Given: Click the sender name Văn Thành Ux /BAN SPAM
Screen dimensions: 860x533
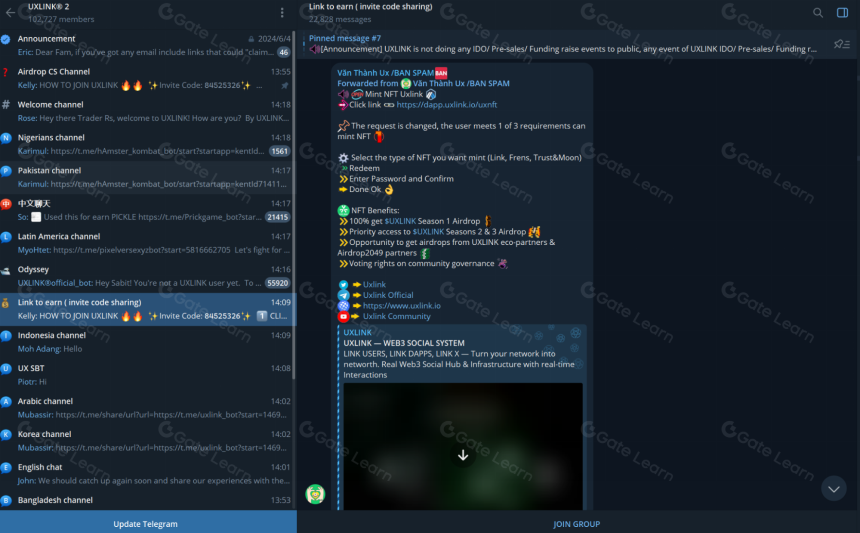Looking at the screenshot, I should (x=385, y=72).
